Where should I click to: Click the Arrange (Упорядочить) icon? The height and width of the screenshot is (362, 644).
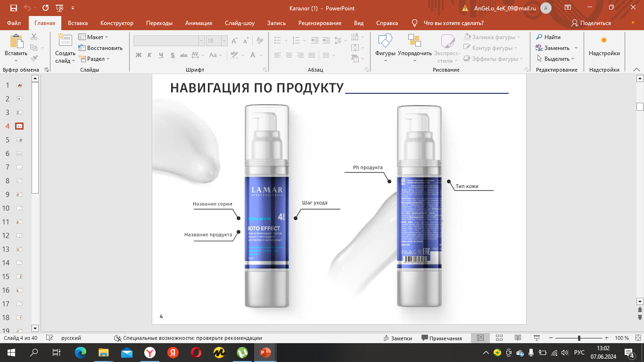pyautogui.click(x=414, y=42)
